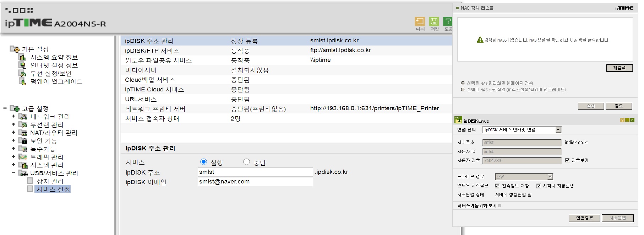This screenshot has width=644, height=235.
Task: Select the URL서비스 row
Action: tap(286, 99)
